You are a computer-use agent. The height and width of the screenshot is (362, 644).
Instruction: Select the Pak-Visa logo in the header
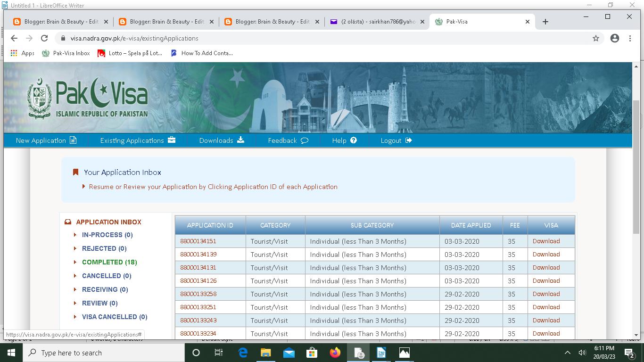pyautogui.click(x=87, y=97)
